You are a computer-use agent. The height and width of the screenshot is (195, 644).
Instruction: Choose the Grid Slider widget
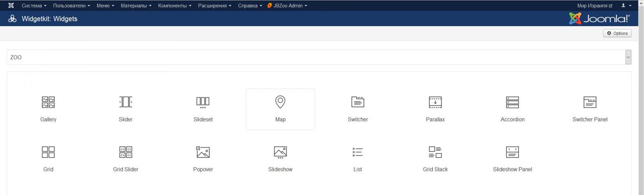[126, 152]
